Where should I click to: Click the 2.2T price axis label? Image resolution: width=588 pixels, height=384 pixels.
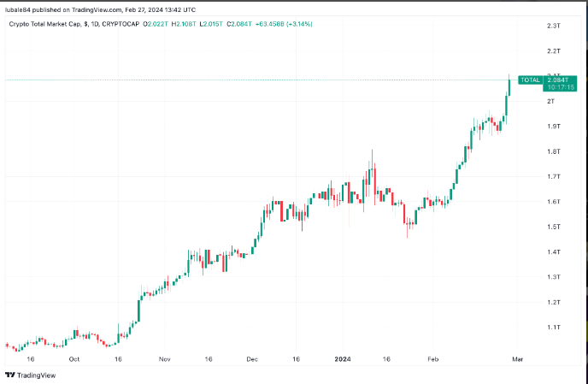(x=554, y=51)
